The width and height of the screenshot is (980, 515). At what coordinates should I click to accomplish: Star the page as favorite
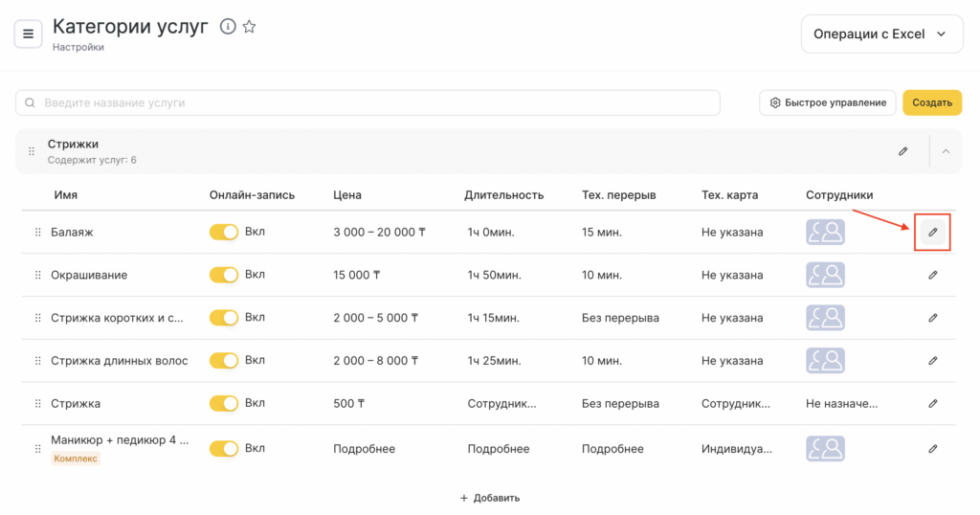[x=249, y=27]
